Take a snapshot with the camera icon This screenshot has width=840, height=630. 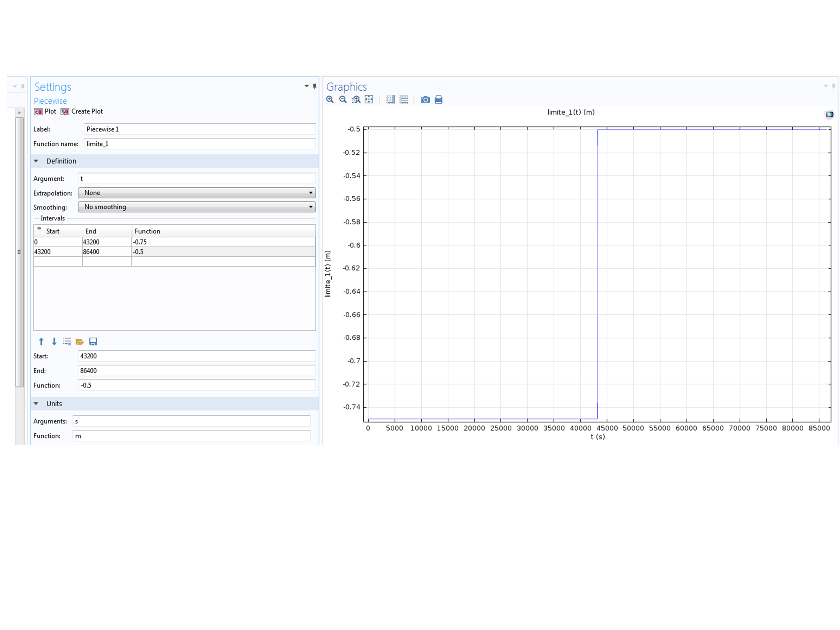click(x=425, y=100)
